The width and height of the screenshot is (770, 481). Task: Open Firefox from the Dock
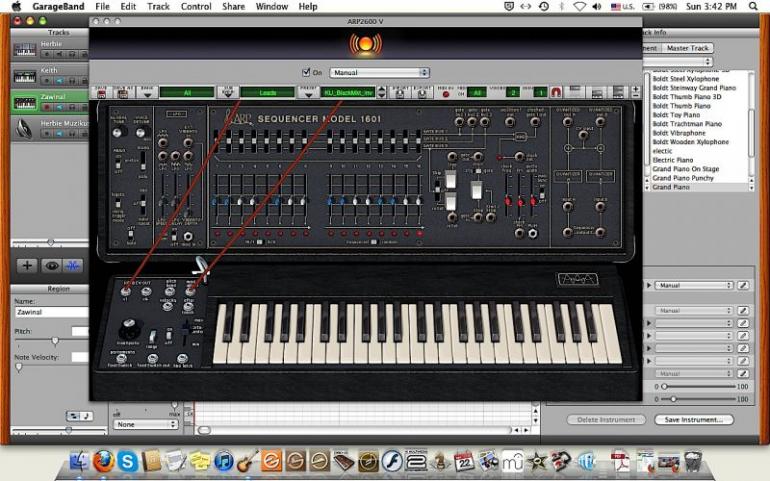104,462
